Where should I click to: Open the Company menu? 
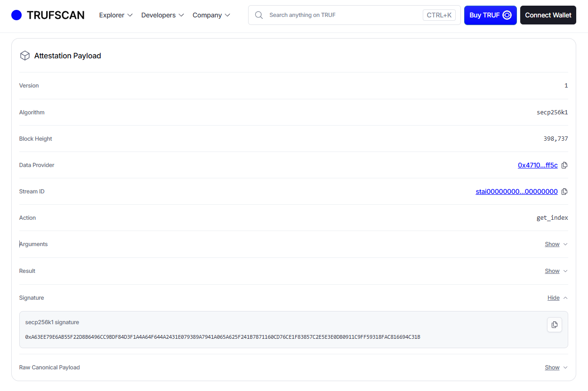[211, 15]
